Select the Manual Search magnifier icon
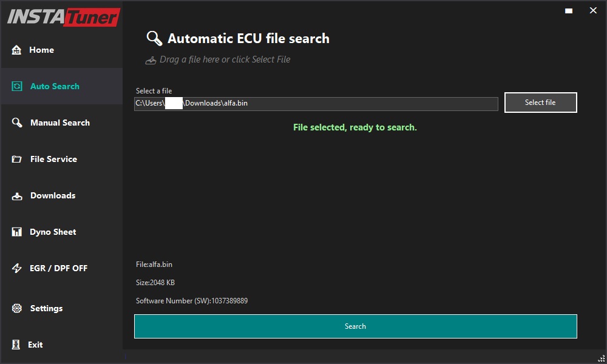 tap(17, 123)
